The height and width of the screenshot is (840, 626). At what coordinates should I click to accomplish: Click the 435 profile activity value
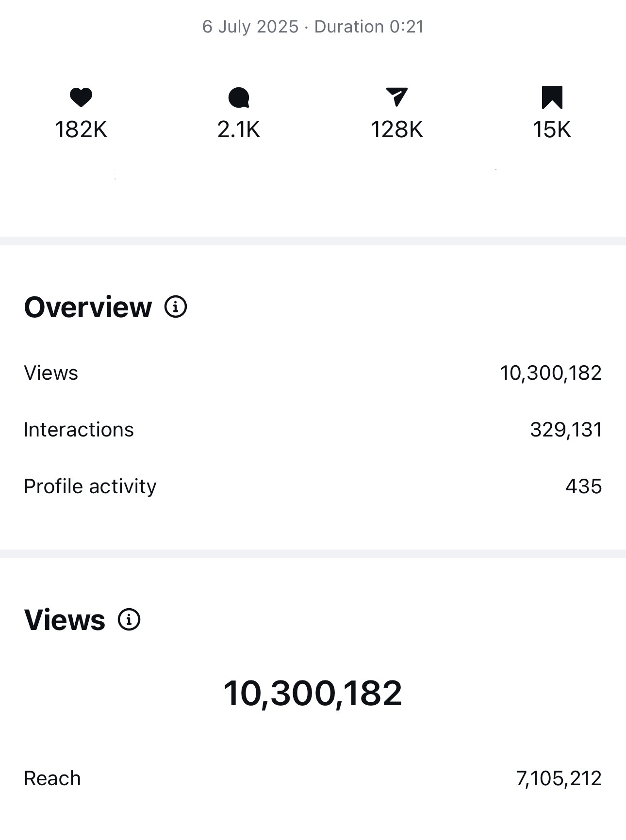click(x=583, y=486)
